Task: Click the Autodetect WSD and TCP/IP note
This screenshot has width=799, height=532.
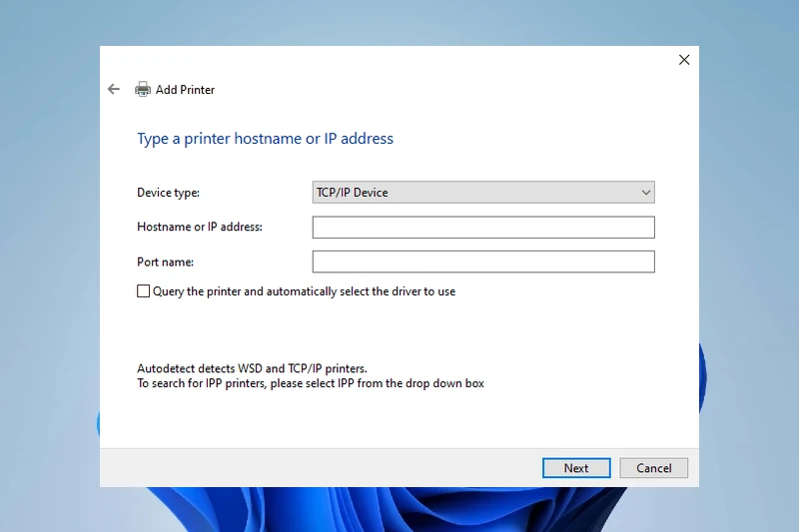Action: (x=252, y=368)
